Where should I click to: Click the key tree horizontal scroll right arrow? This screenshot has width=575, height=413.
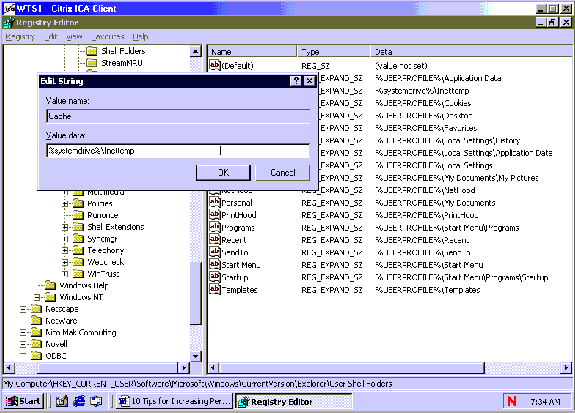click(x=183, y=367)
